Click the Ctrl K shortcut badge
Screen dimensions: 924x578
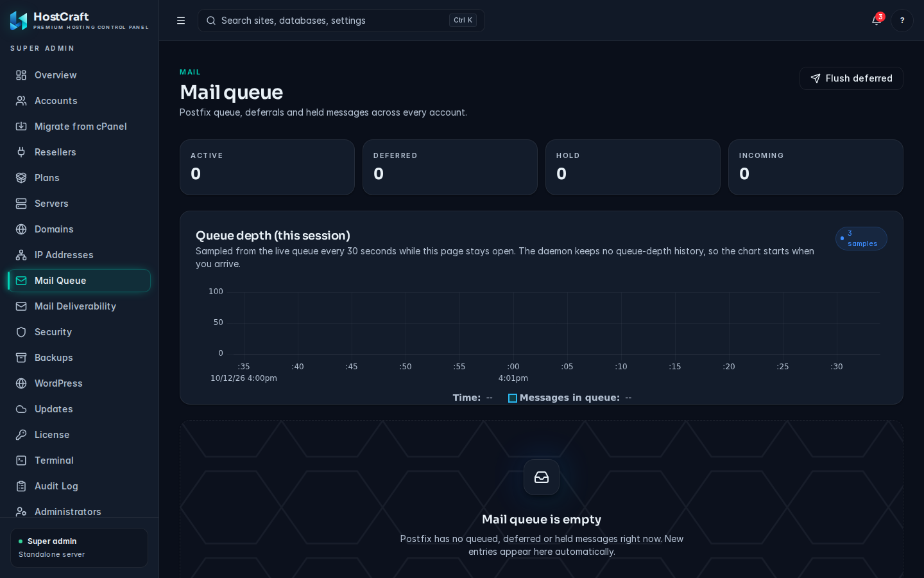point(463,21)
